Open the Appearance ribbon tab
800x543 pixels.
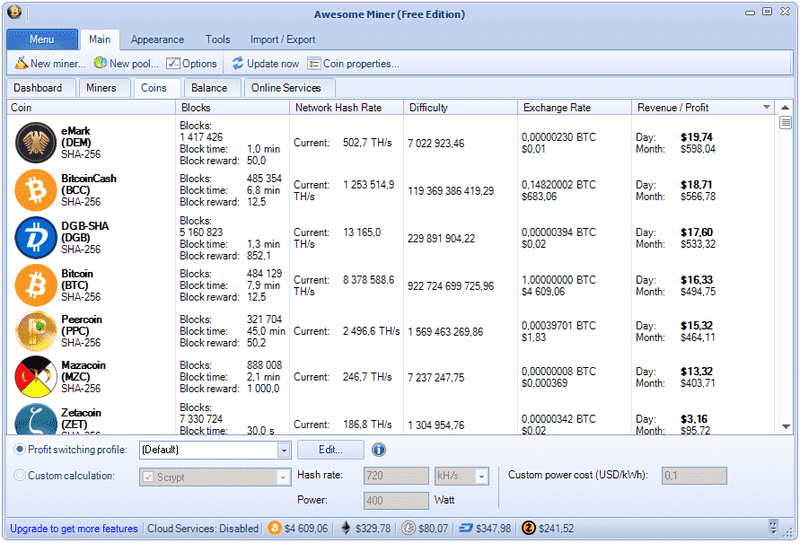pos(157,40)
